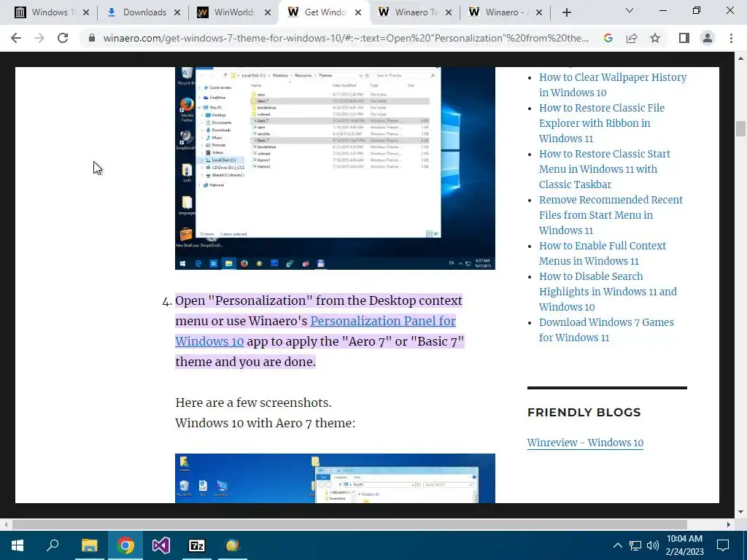Open the taskbar clock and date
Screen dimensions: 747x560
pos(684,545)
